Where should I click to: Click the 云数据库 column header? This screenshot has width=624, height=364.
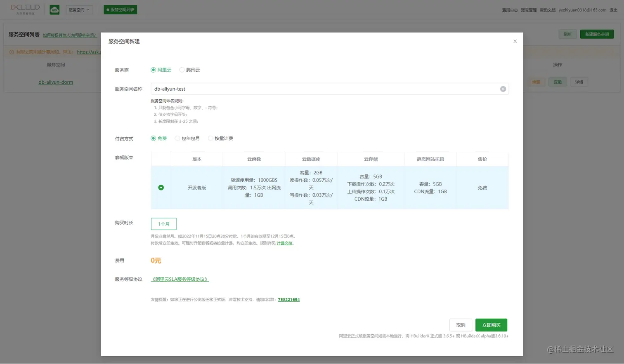point(311,159)
